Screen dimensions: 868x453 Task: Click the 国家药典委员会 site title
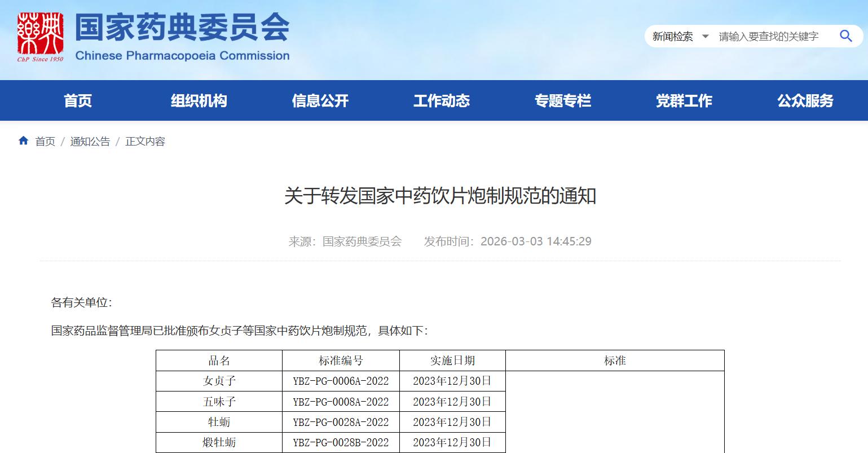[182, 27]
